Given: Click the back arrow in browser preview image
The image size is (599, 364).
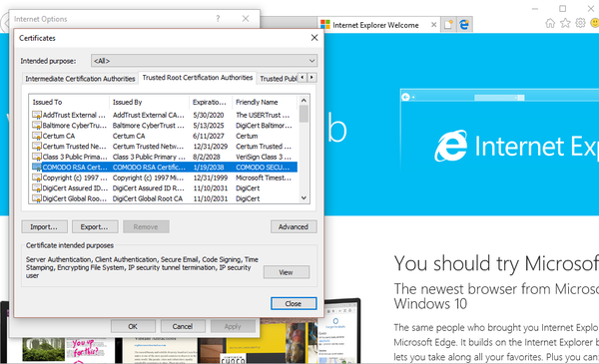Looking at the screenshot, I should click(x=405, y=97).
